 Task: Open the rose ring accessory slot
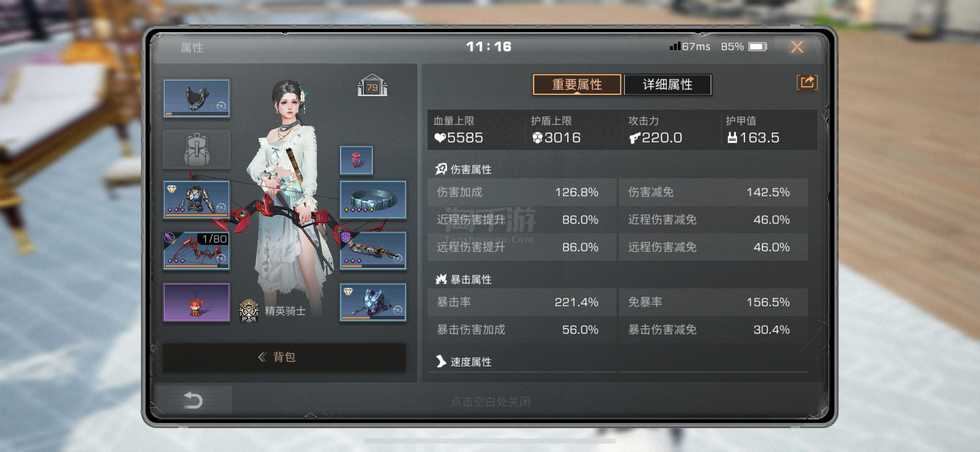tap(356, 160)
